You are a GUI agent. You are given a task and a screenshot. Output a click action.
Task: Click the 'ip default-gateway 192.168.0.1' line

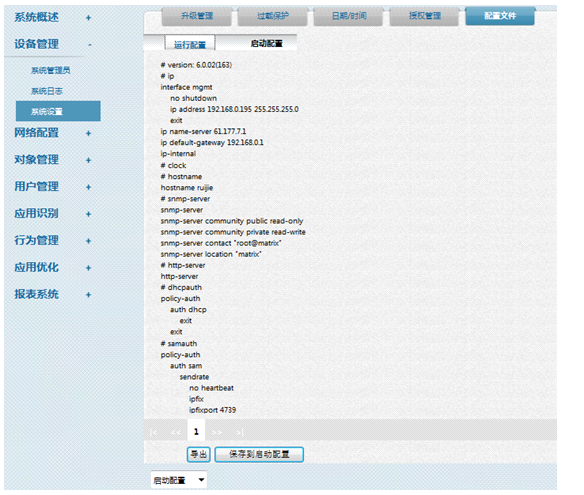point(212,142)
